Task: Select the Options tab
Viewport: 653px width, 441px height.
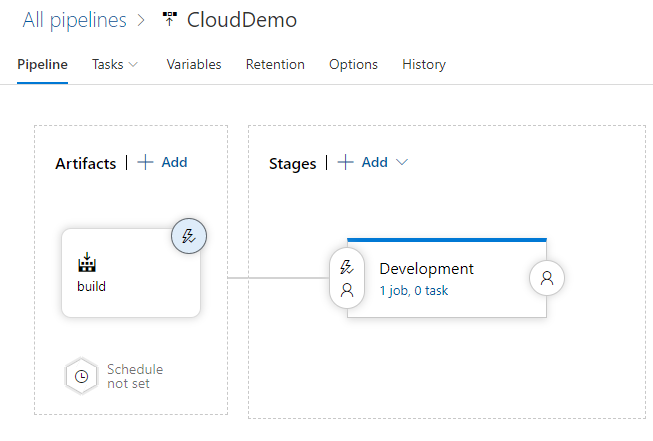Action: pyautogui.click(x=353, y=64)
